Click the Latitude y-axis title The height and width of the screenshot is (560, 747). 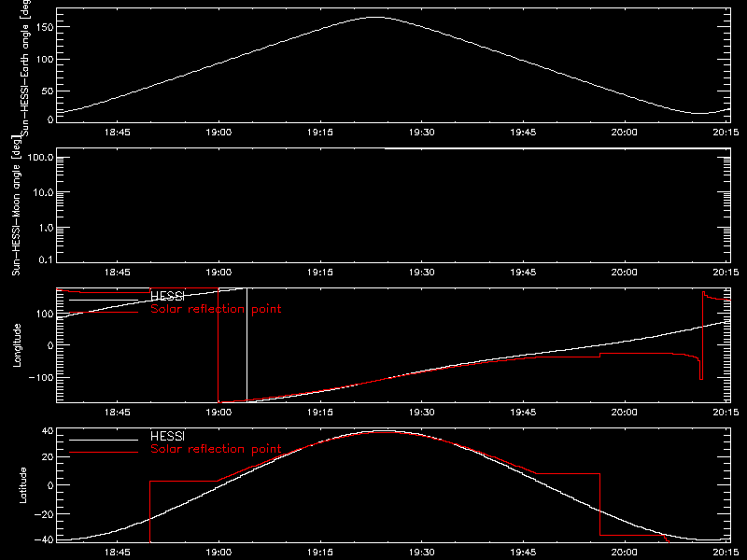(x=22, y=485)
